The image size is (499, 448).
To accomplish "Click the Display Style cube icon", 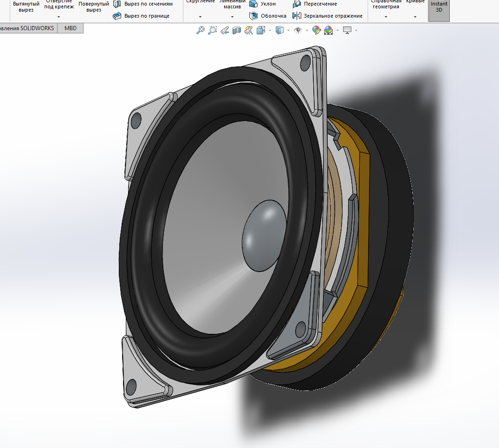I will (279, 30).
